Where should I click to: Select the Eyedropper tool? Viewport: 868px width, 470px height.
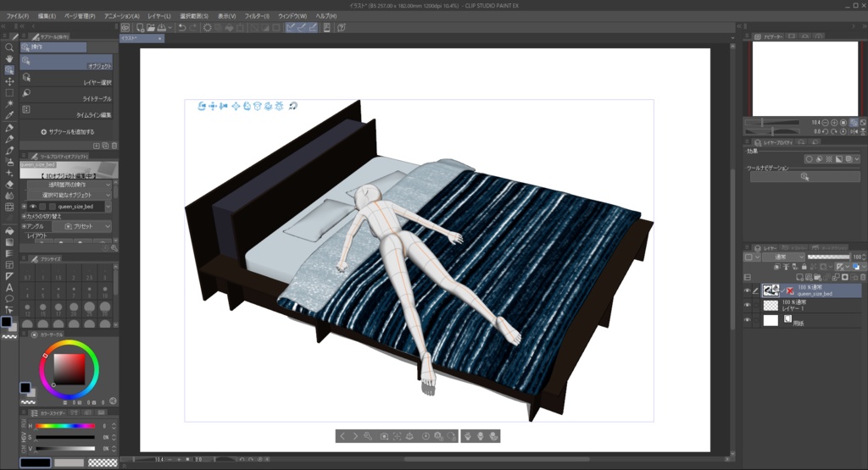[x=9, y=115]
